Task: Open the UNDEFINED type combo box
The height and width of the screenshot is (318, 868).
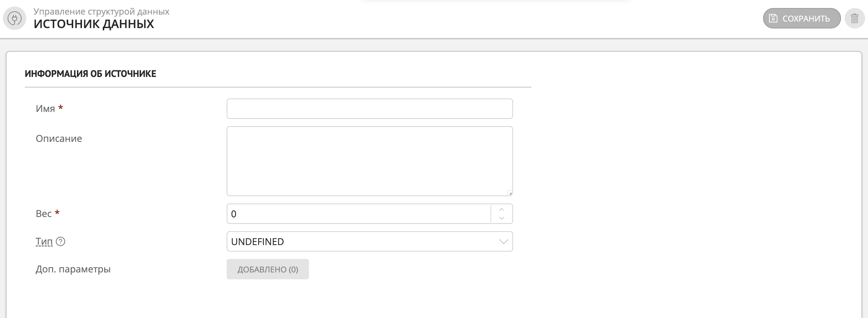Action: tap(361, 241)
